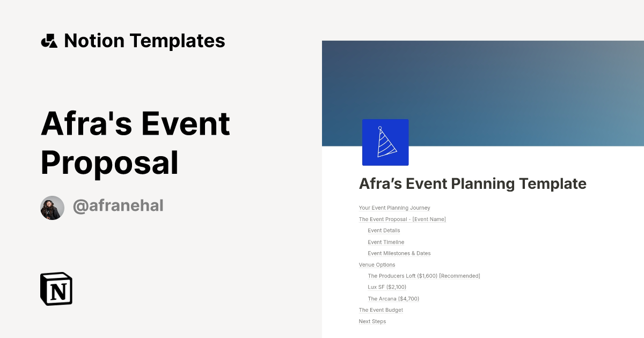Open the @afranehal profile link

point(118,206)
